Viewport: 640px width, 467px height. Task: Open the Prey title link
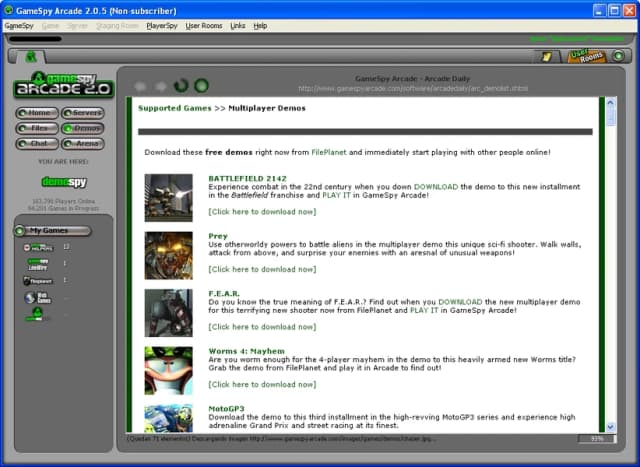point(218,236)
